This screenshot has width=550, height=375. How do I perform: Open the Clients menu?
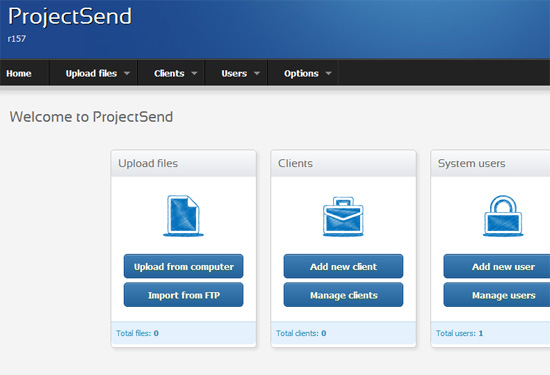(172, 73)
